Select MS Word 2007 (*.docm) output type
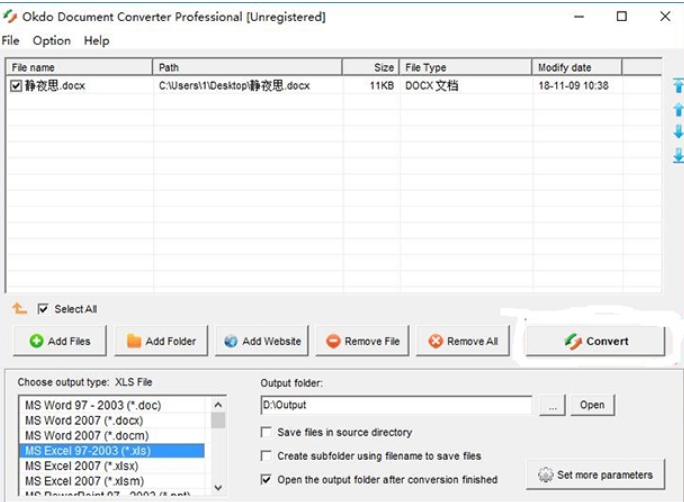This screenshot has height=502, width=684. coord(112,436)
